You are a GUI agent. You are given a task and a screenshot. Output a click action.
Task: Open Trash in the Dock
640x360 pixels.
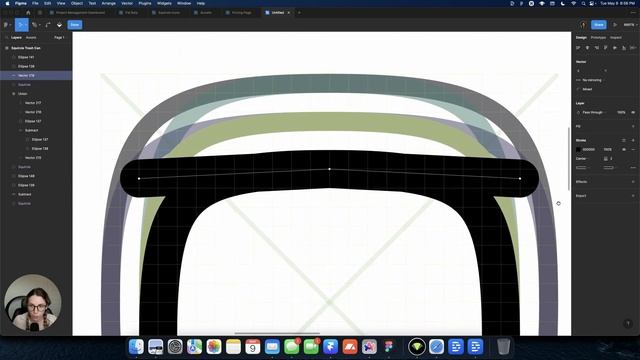click(x=504, y=347)
